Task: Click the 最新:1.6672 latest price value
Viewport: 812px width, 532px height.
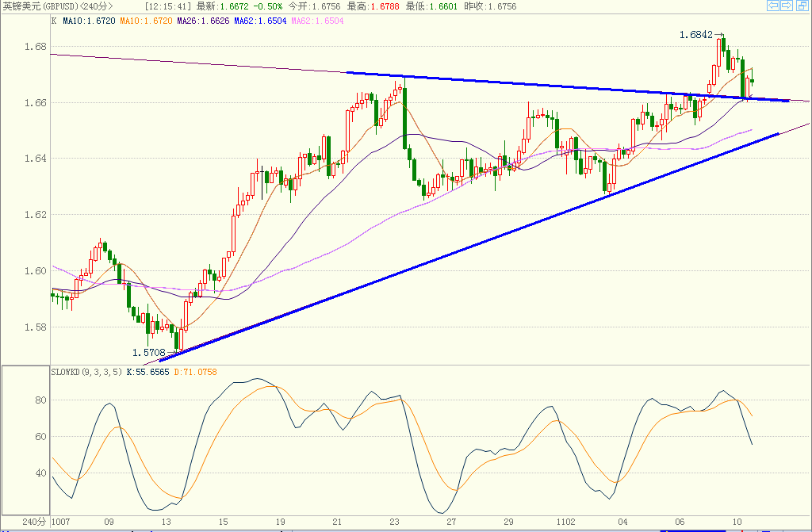Action: [x=222, y=6]
